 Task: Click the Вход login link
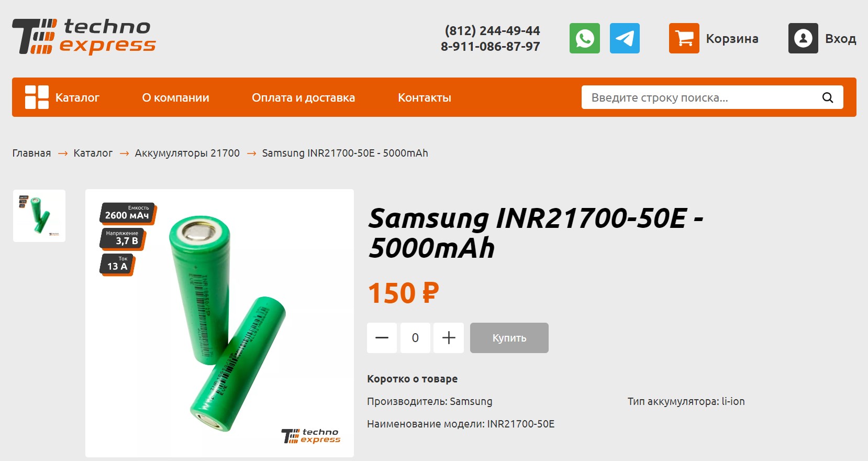(x=840, y=39)
